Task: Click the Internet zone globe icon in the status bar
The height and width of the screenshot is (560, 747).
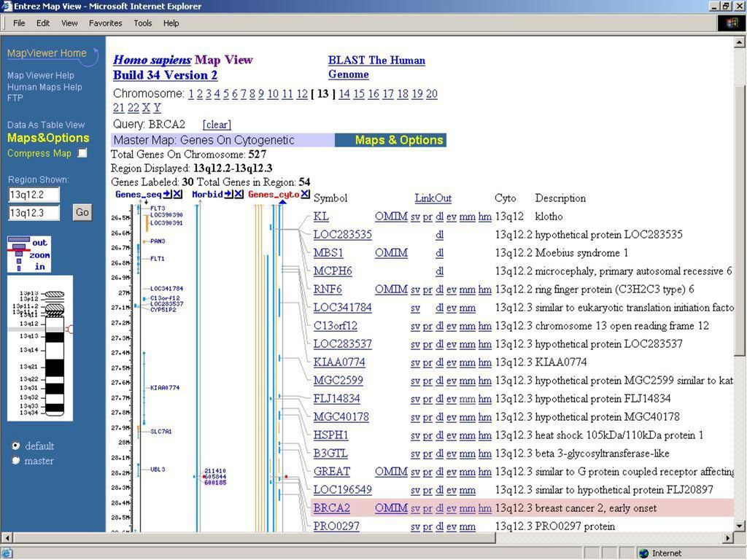Action: (x=644, y=553)
